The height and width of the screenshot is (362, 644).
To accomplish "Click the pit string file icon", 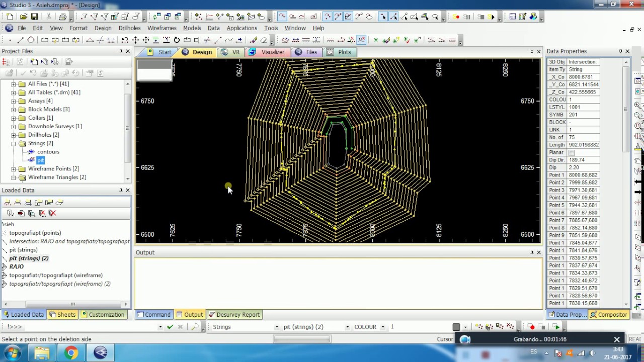I will [x=31, y=160].
